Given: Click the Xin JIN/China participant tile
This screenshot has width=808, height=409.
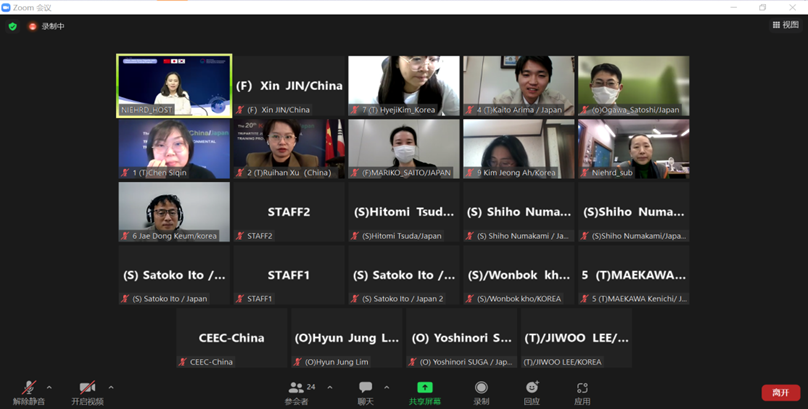Looking at the screenshot, I should (289, 85).
